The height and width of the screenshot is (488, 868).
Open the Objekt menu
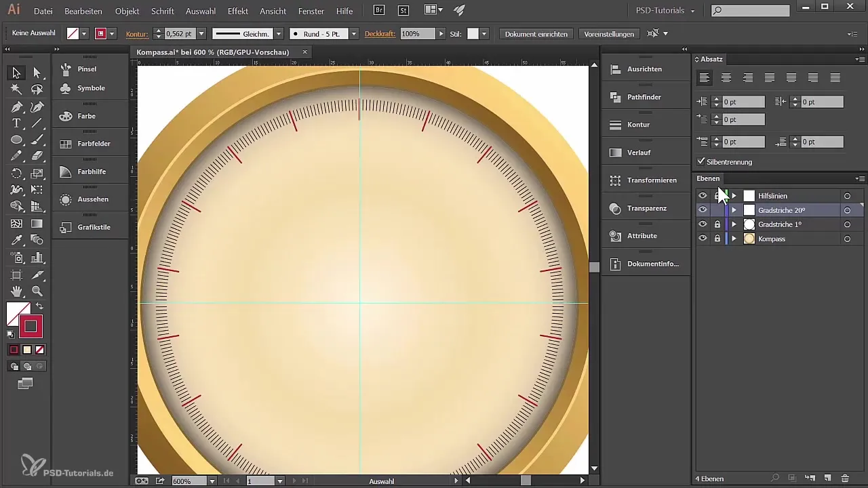pos(127,11)
